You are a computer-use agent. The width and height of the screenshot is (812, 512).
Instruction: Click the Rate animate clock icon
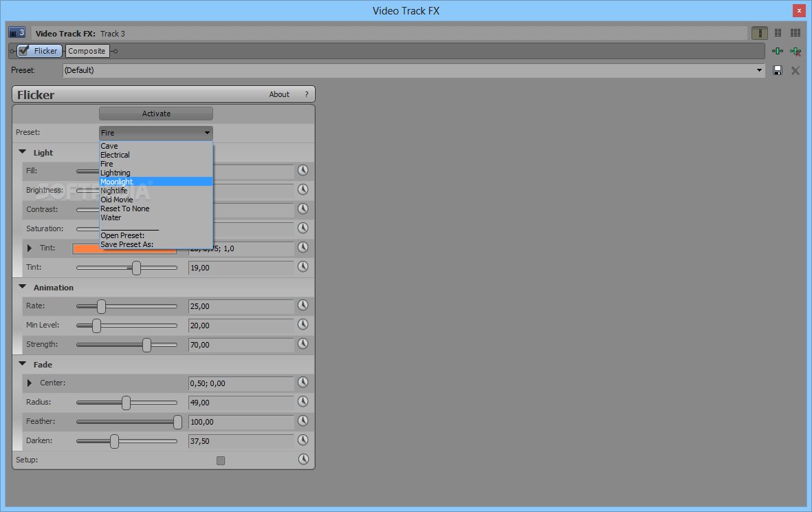coord(303,306)
